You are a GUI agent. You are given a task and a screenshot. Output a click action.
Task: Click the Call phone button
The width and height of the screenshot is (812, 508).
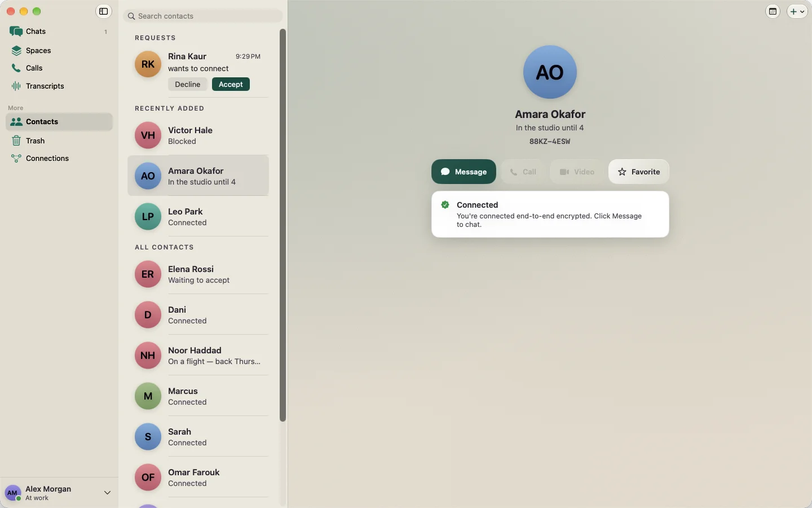[x=523, y=172]
